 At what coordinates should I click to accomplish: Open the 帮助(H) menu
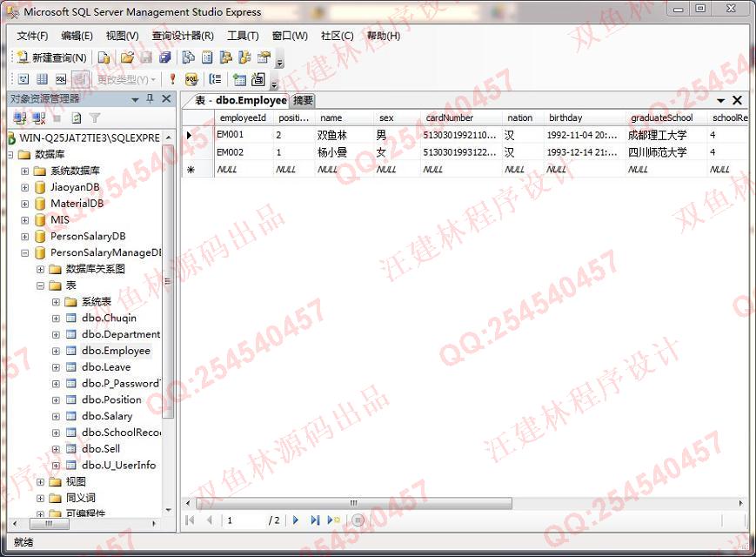click(384, 36)
